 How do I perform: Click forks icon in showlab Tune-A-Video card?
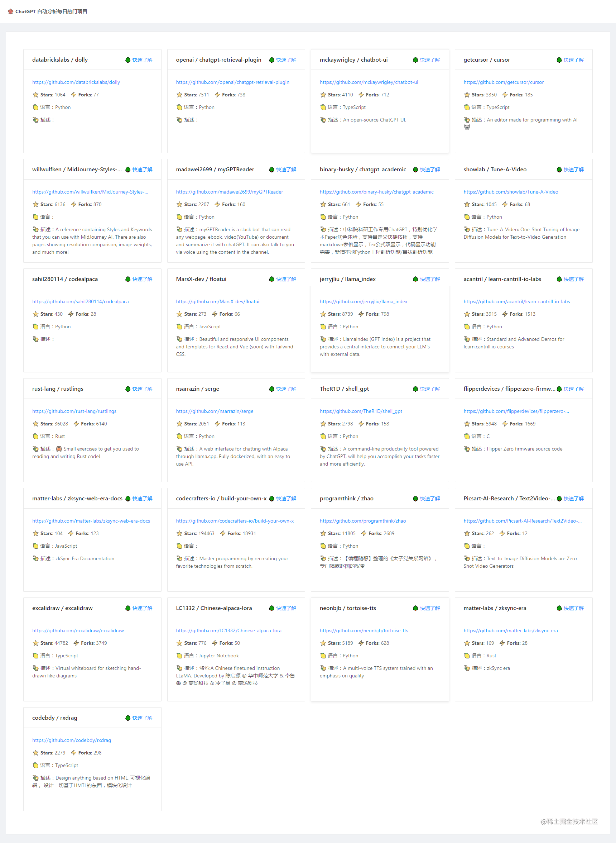click(x=505, y=205)
